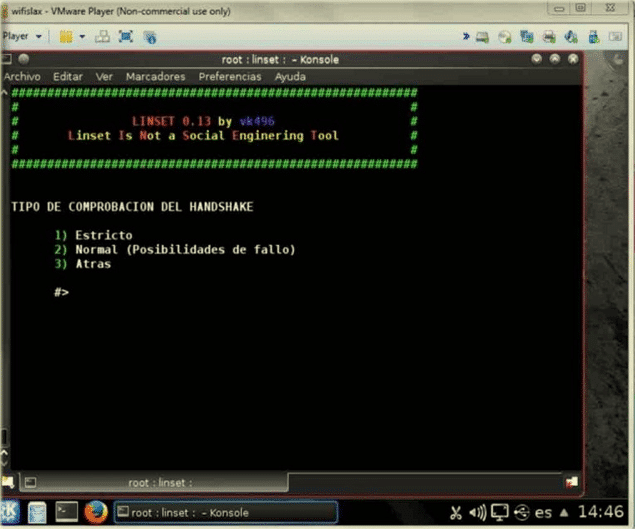Click the 'es' keyboard layout indicator

[543, 513]
